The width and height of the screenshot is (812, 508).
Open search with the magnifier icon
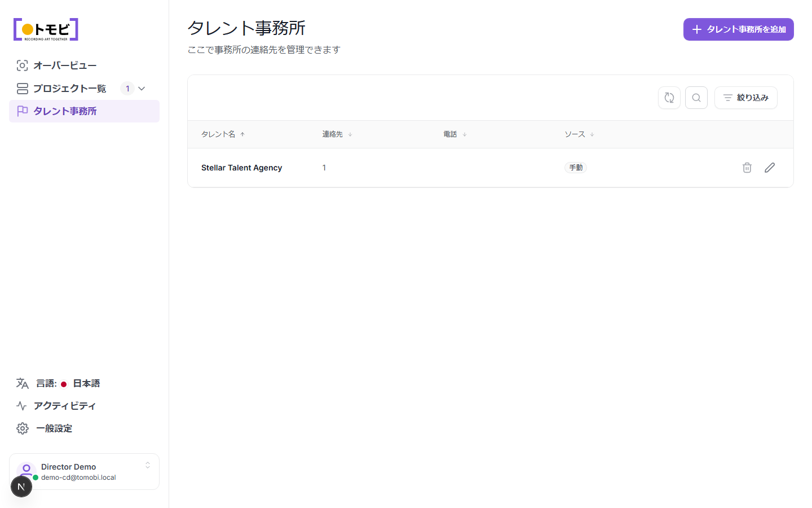click(x=696, y=98)
